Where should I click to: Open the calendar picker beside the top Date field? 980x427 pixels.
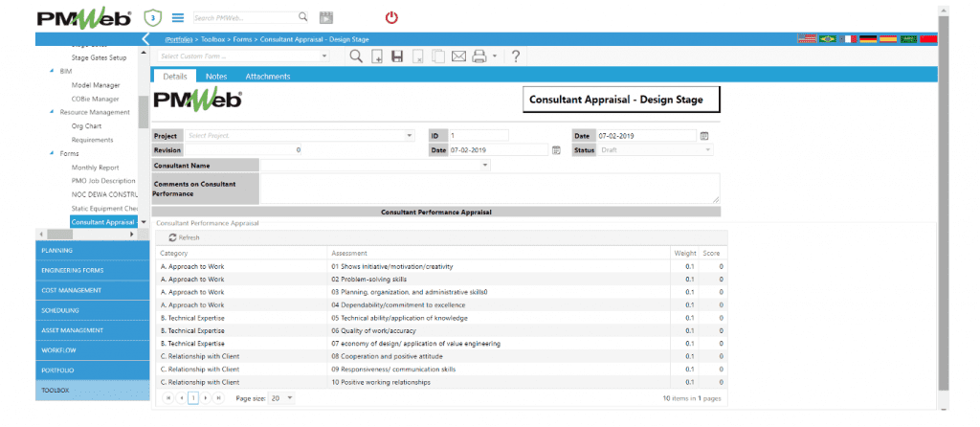(703, 136)
